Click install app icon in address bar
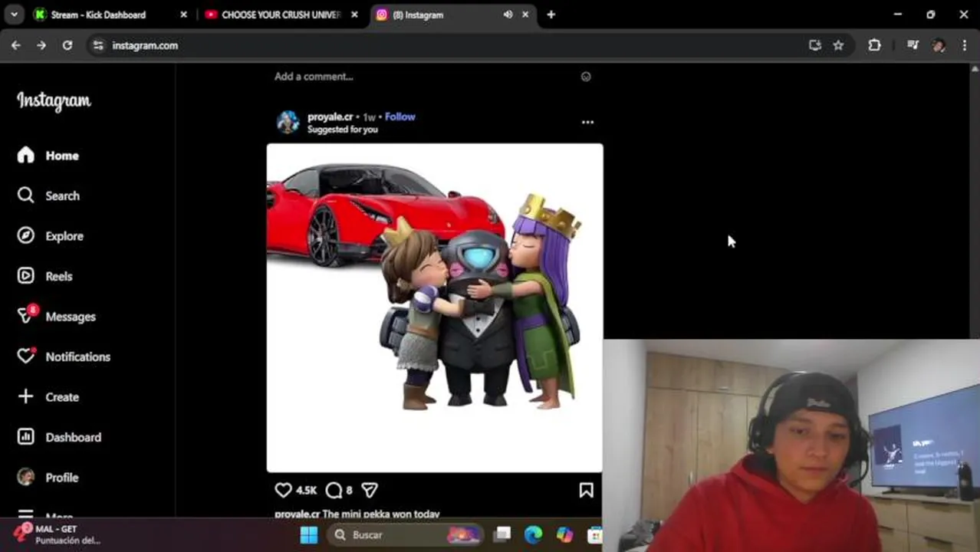Viewport: 980px width, 552px height. (814, 45)
